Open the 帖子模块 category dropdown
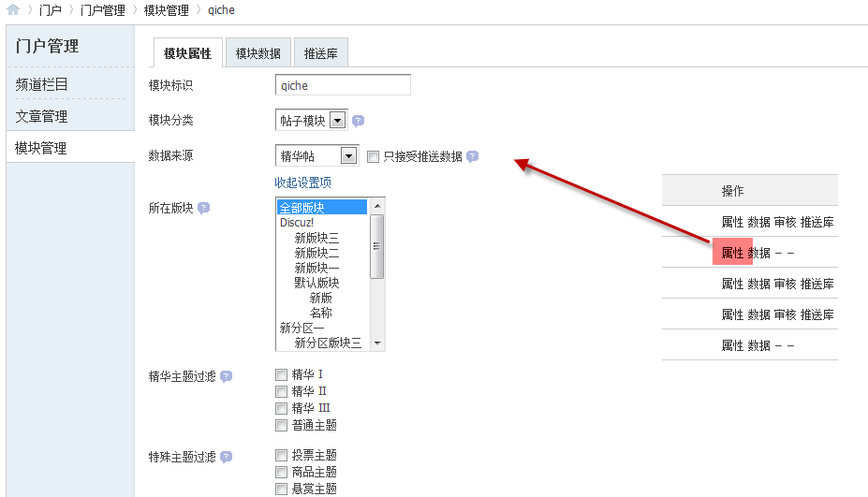Viewport: 868px width, 497px height. click(337, 120)
